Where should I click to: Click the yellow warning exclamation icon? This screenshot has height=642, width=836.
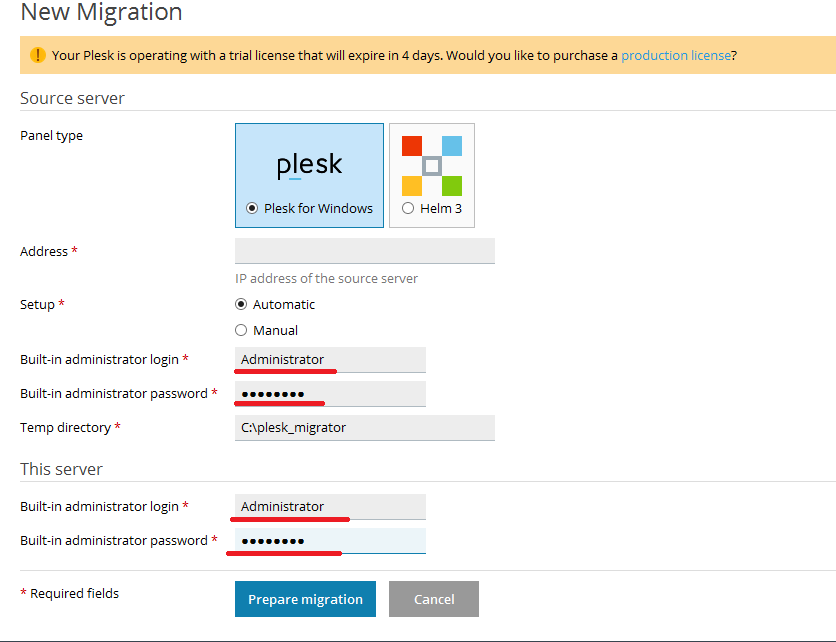[x=38, y=55]
